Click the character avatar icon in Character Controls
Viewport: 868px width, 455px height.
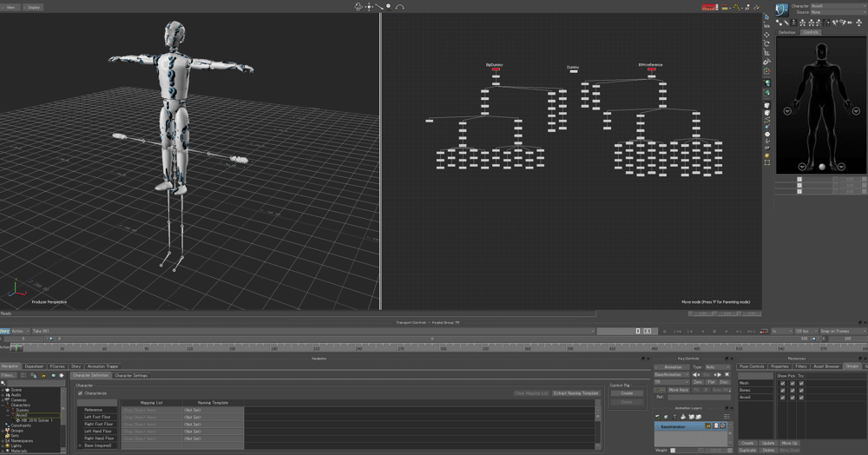782,10
